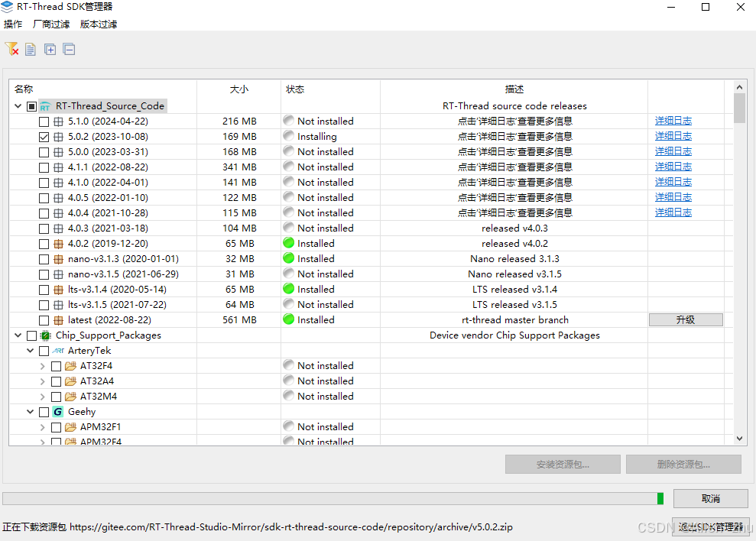This screenshot has width=756, height=541.
Task: Click the RT-Thread_Source_Code RT logo icon
Action: coord(45,106)
